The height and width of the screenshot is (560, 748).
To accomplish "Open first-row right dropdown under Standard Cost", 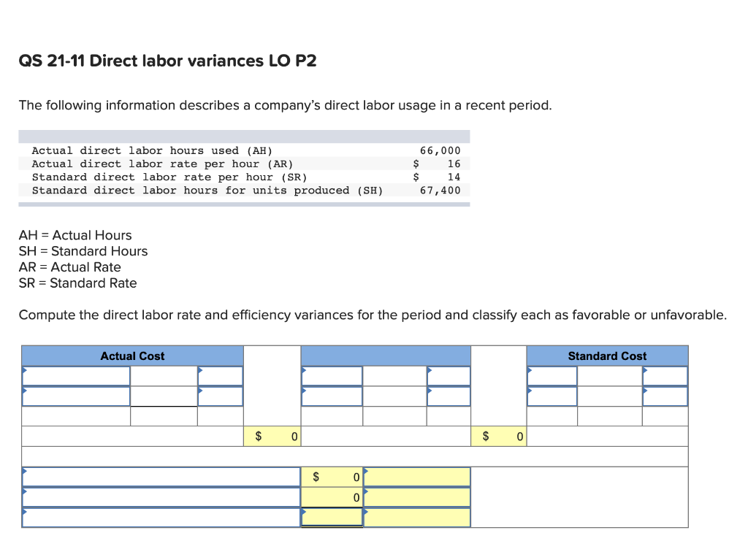I will pyautogui.click(x=665, y=376).
